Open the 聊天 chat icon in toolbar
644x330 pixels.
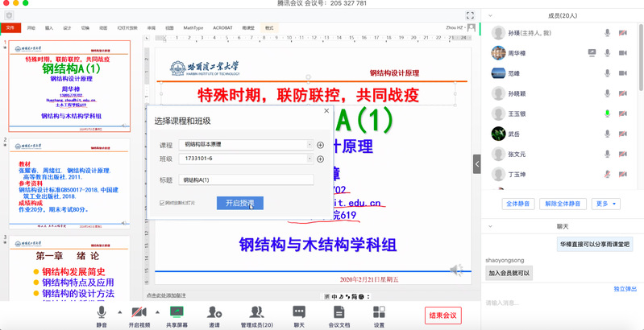click(299, 312)
